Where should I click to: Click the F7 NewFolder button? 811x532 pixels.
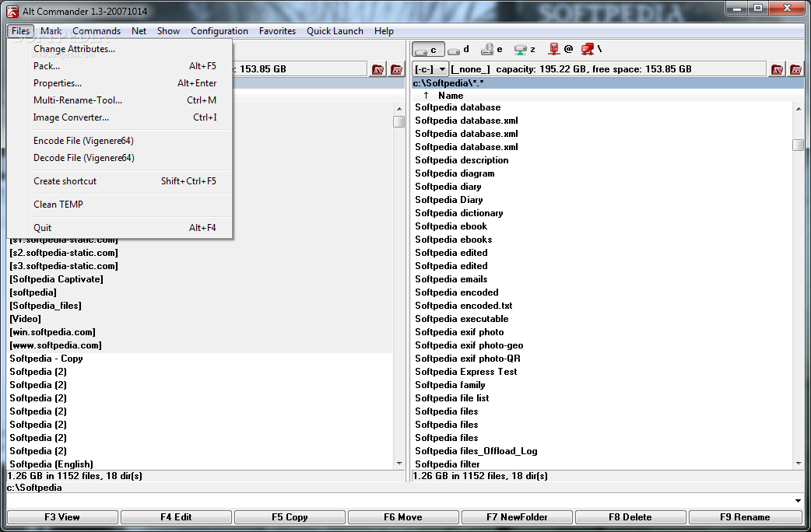pyautogui.click(x=517, y=517)
